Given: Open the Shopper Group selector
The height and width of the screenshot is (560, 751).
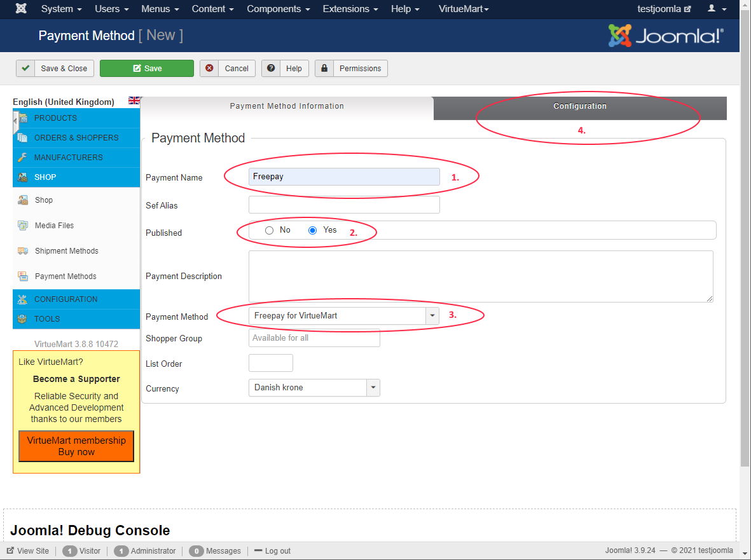Looking at the screenshot, I should point(314,338).
